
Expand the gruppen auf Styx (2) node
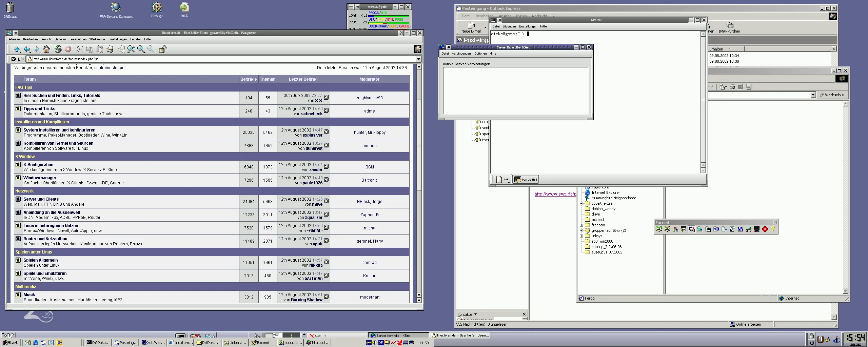pos(581,231)
